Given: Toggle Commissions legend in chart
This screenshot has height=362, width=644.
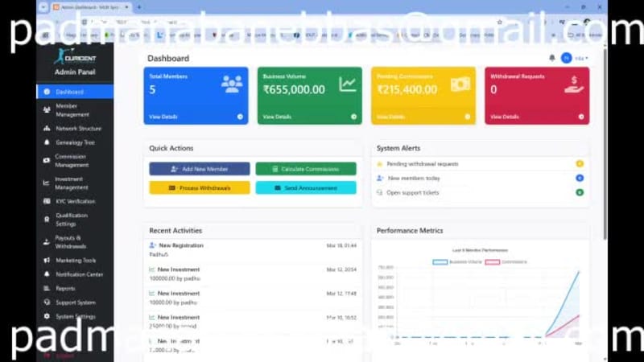Looking at the screenshot, I should (506, 262).
